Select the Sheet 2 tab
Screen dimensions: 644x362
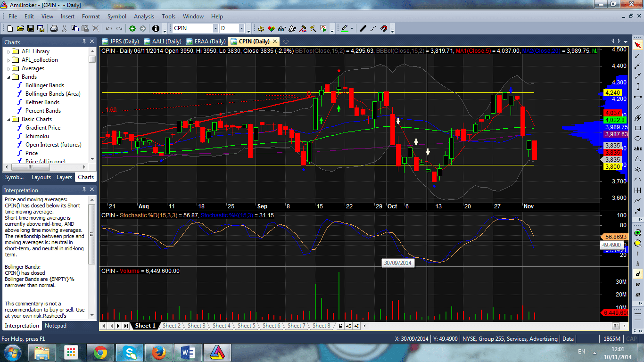[x=172, y=326]
